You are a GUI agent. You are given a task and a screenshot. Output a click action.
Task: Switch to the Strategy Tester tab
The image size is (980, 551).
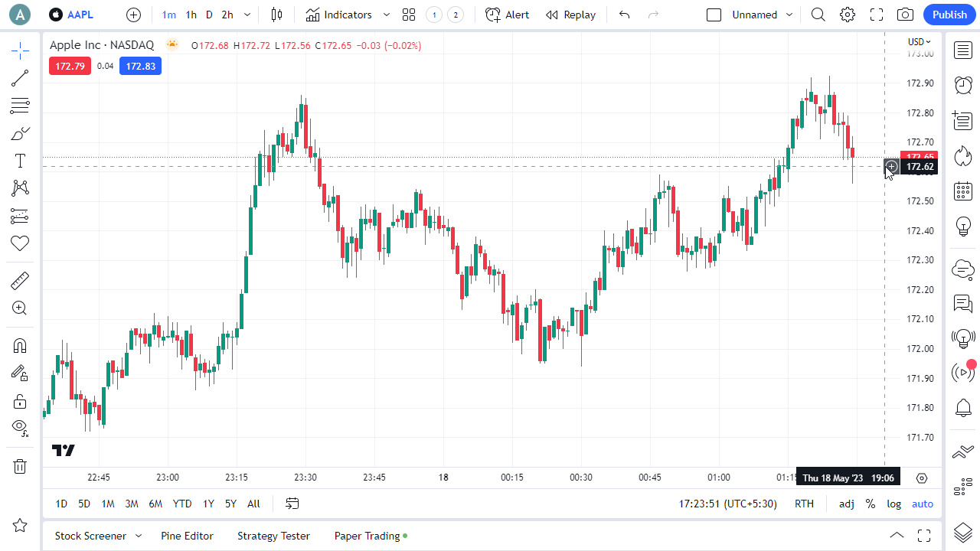(273, 536)
